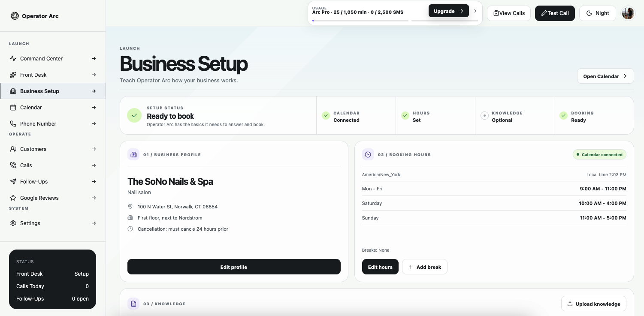This screenshot has width=644, height=316.
Task: Open the user profile avatar
Action: click(x=628, y=13)
